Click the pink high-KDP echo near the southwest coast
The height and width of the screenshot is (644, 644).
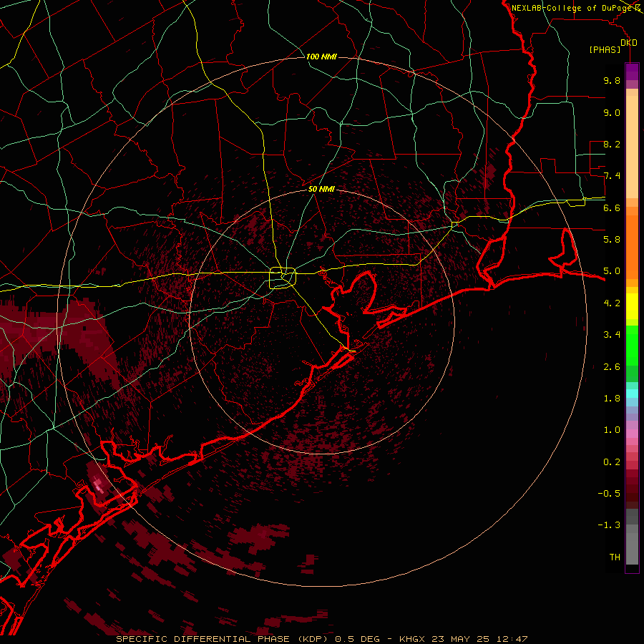98,485
